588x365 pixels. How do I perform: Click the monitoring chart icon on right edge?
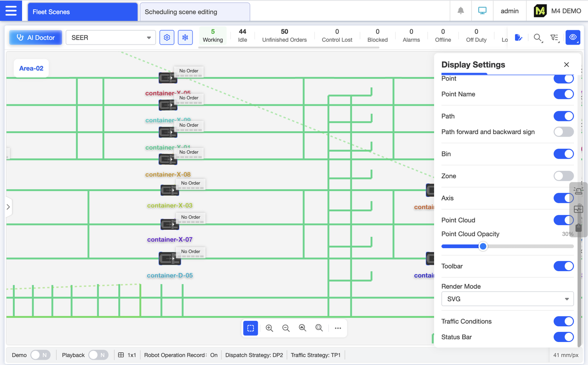[578, 208]
